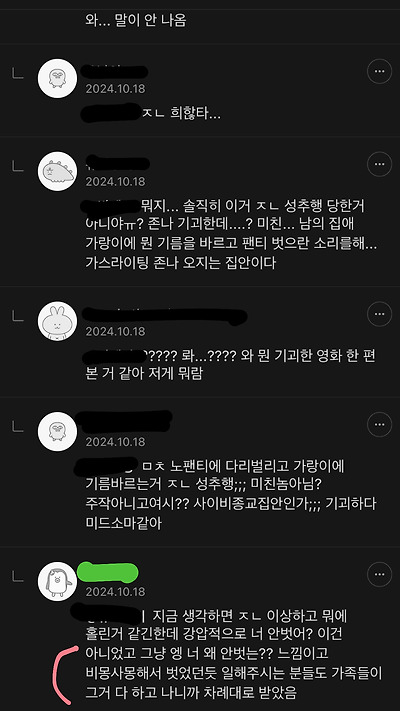Open avatar of the '미드소마같아' commenter
The height and width of the screenshot is (711, 400).
point(58,432)
